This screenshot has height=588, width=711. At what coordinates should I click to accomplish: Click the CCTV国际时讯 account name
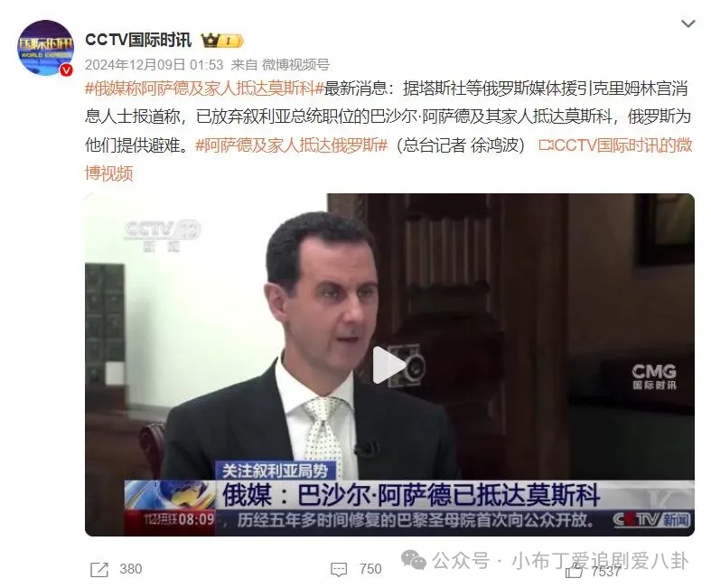click(x=138, y=40)
